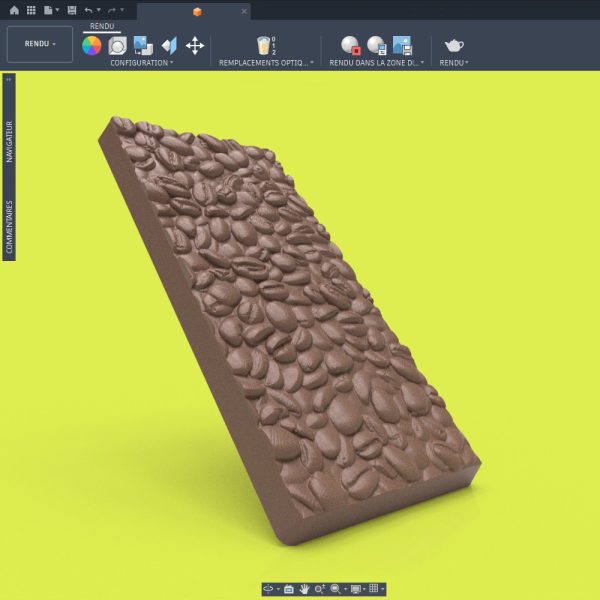Viewport: 600px width, 600px height.
Task: Open grid and snaps dropdown arrow
Action: 382,589
